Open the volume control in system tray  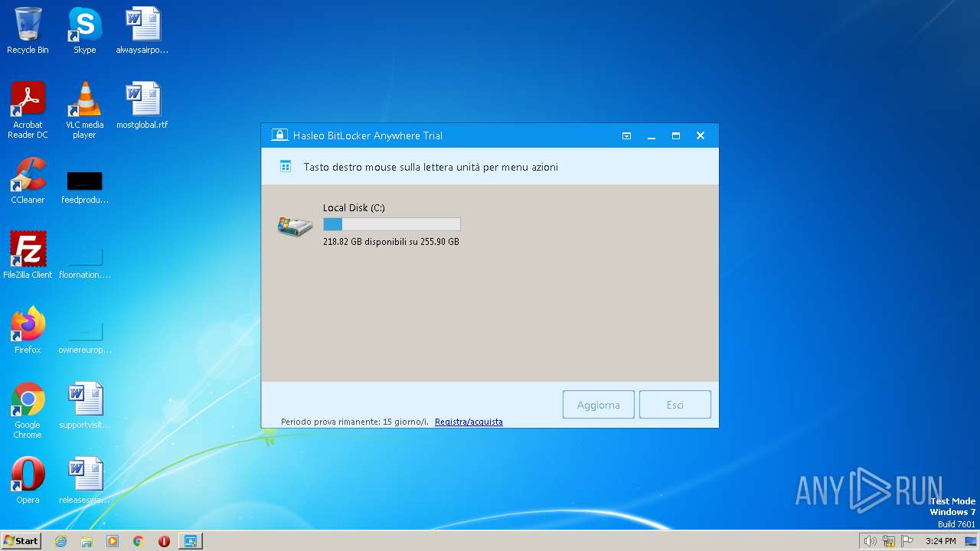point(870,541)
